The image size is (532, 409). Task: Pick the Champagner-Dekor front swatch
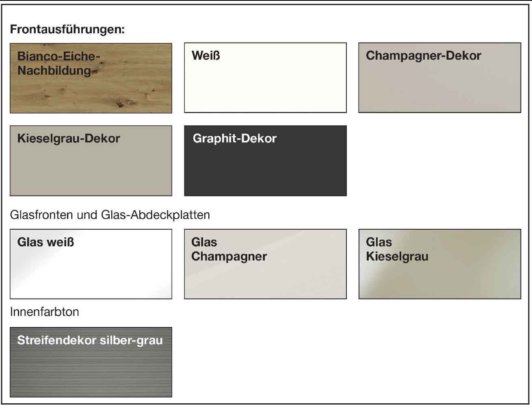click(439, 77)
